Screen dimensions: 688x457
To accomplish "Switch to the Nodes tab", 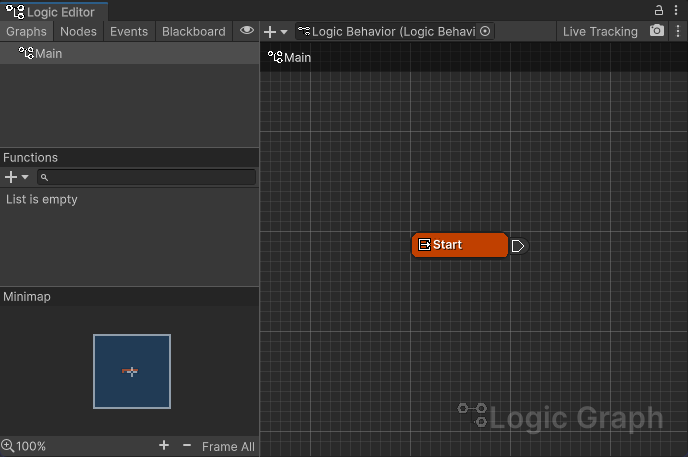I will (x=78, y=31).
